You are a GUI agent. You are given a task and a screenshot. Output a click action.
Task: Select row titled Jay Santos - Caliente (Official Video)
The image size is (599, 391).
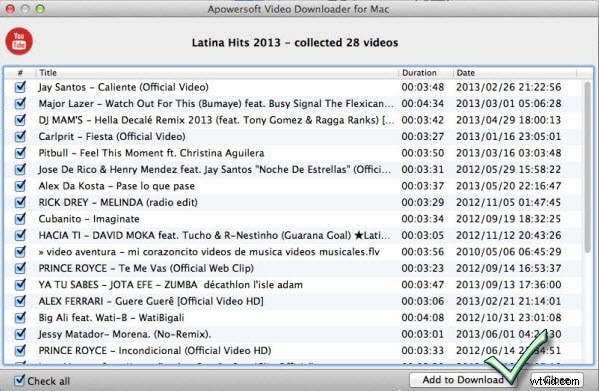coord(123,87)
